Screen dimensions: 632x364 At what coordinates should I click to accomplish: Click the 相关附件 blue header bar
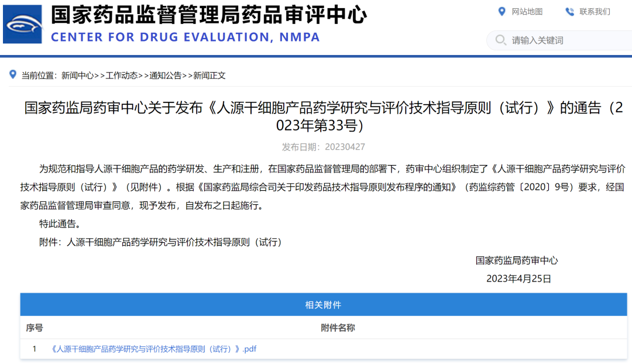[x=323, y=305]
